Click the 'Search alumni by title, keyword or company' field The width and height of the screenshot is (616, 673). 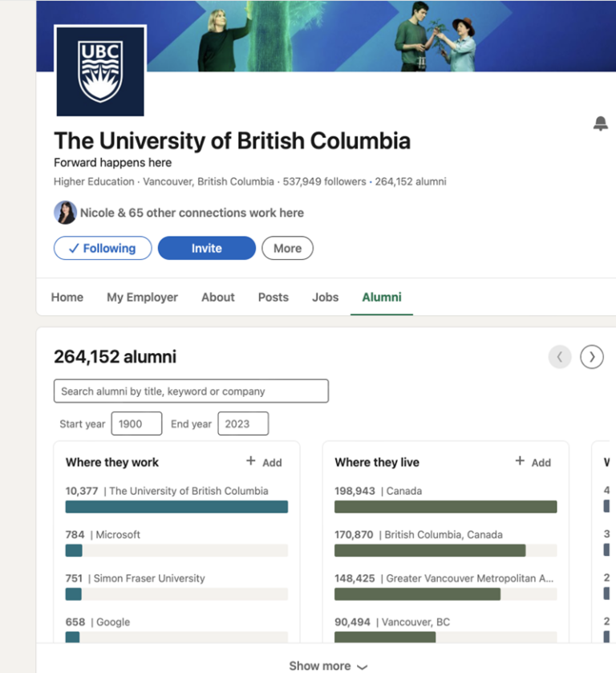(x=190, y=391)
